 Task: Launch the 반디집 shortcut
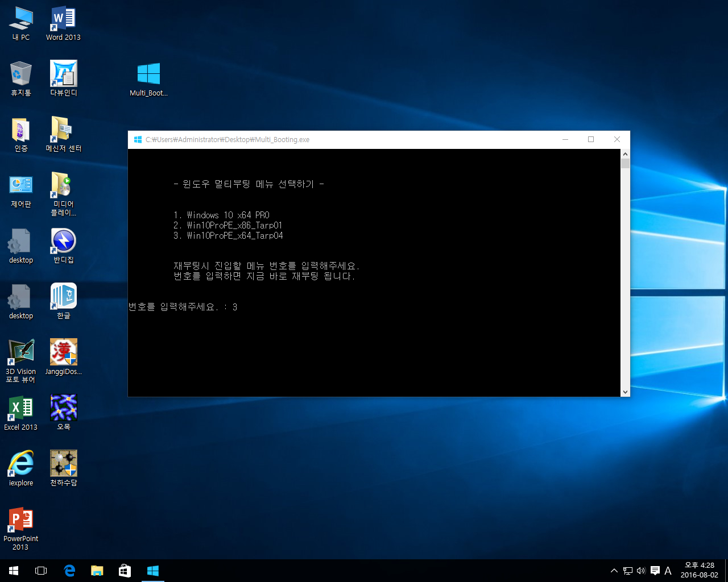pyautogui.click(x=63, y=246)
